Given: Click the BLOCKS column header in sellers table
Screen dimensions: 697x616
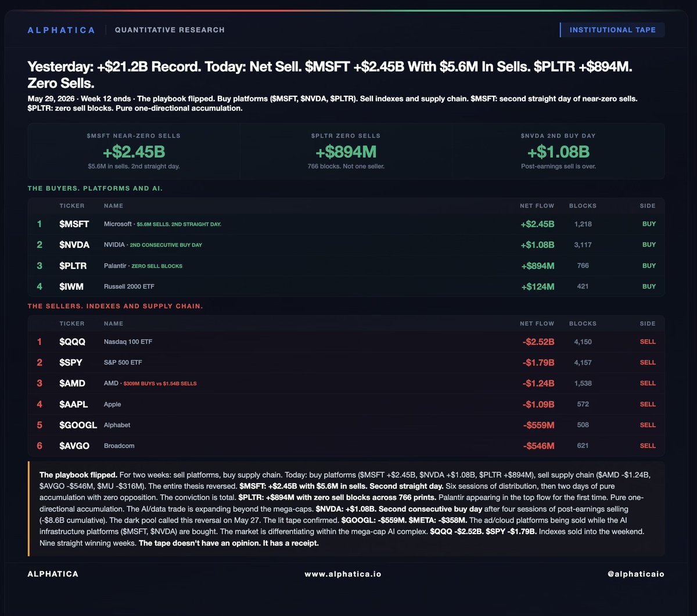Looking at the screenshot, I should tap(583, 323).
